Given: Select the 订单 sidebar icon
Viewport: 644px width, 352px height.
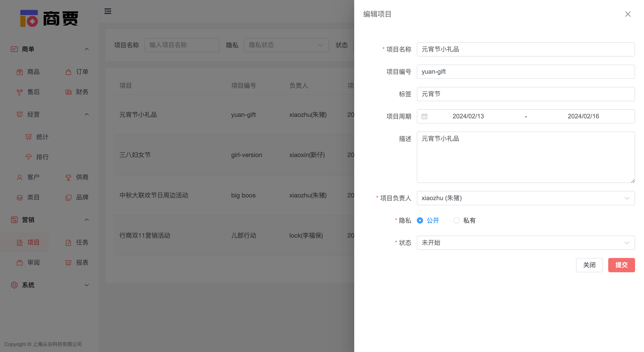Looking at the screenshot, I should [x=82, y=72].
